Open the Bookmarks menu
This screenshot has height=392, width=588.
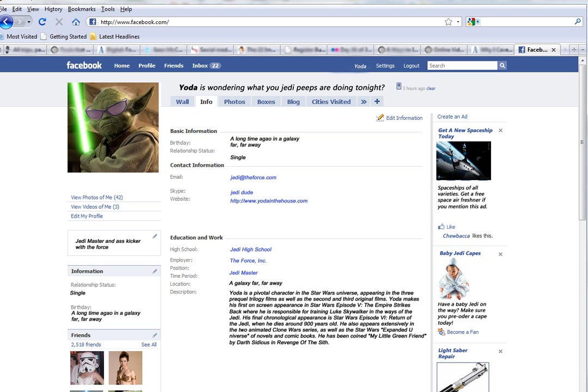(81, 9)
